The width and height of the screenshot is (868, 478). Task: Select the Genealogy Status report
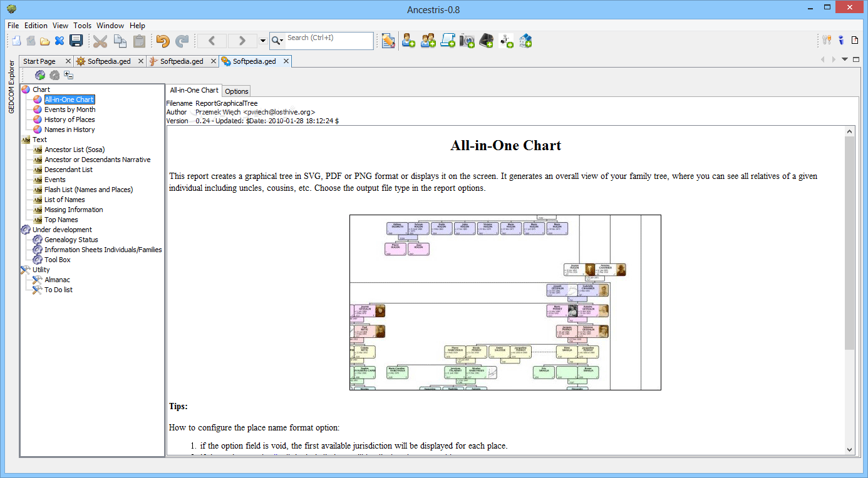[71, 240]
